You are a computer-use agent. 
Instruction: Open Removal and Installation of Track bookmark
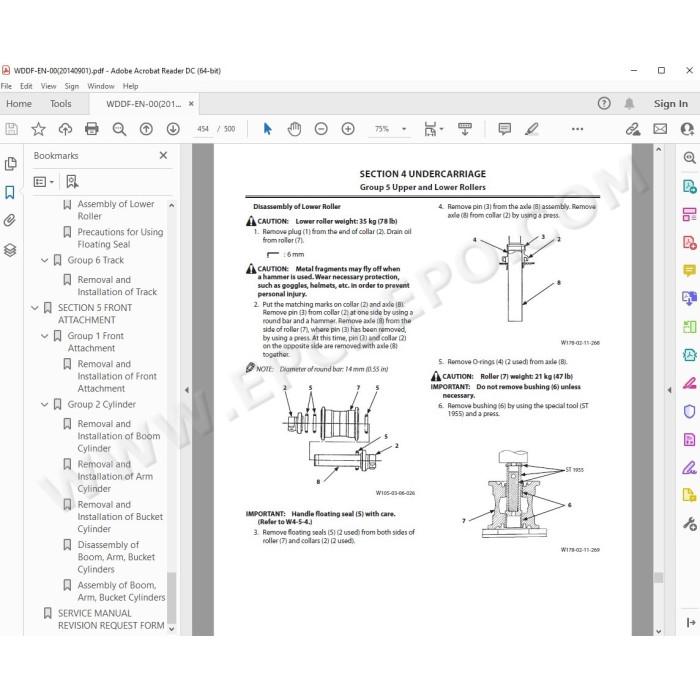coord(117,286)
